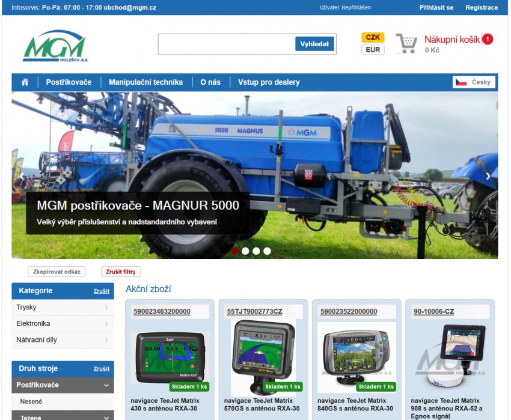Open Vstup pro dealery menu item
The width and height of the screenshot is (511, 420).
coord(269,82)
